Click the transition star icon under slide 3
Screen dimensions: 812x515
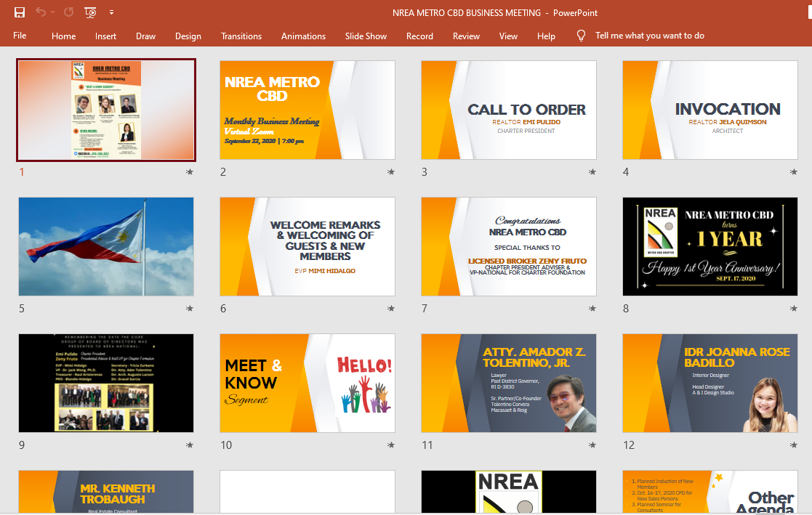pyautogui.click(x=592, y=172)
